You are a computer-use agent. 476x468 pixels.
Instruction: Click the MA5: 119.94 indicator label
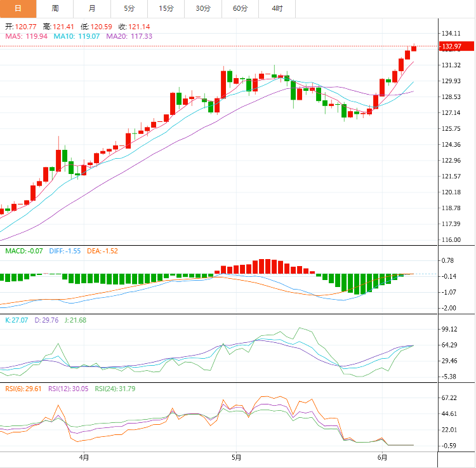pyautogui.click(x=26, y=37)
